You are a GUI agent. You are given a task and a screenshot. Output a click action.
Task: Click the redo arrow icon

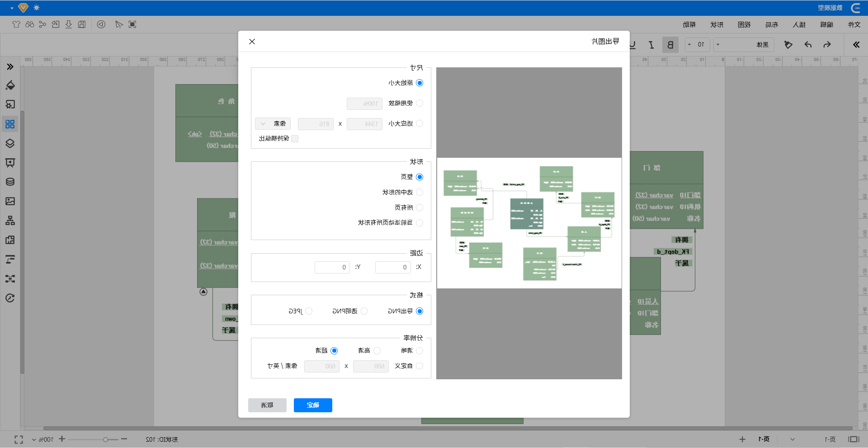tap(827, 45)
